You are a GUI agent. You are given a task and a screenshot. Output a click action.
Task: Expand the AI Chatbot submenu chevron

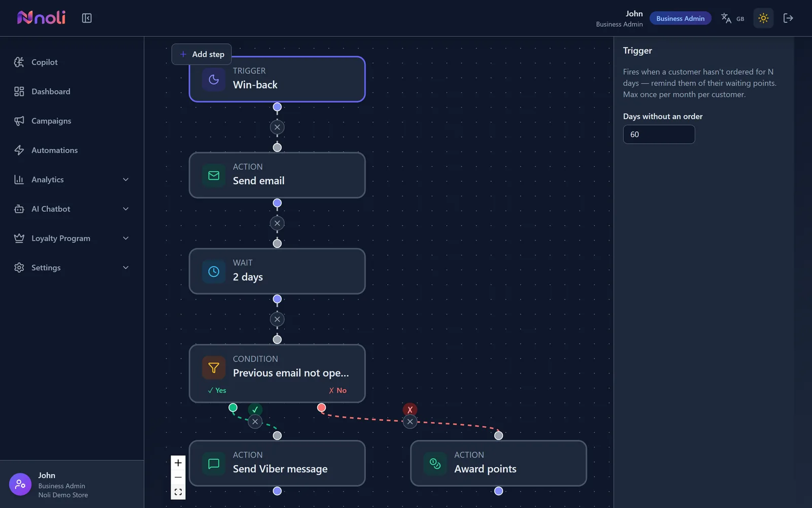126,209
